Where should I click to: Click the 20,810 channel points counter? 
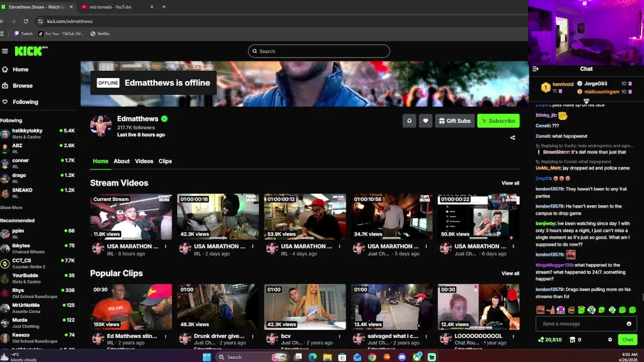(550, 340)
